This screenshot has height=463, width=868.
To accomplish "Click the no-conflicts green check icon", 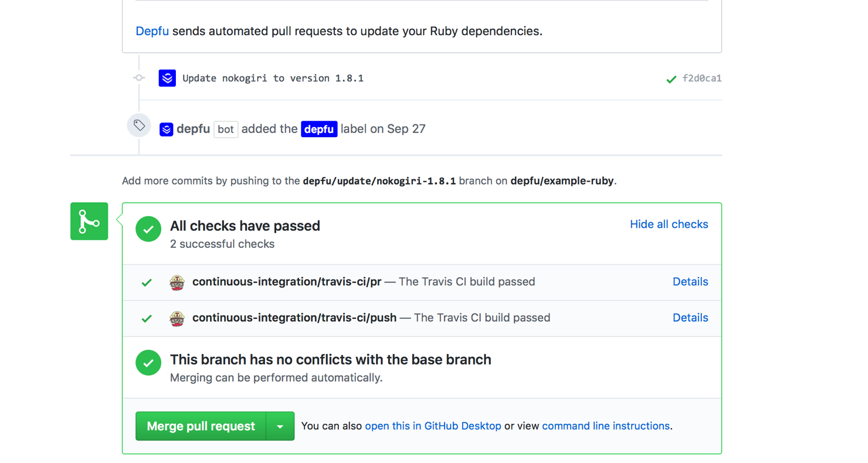I will 148,363.
